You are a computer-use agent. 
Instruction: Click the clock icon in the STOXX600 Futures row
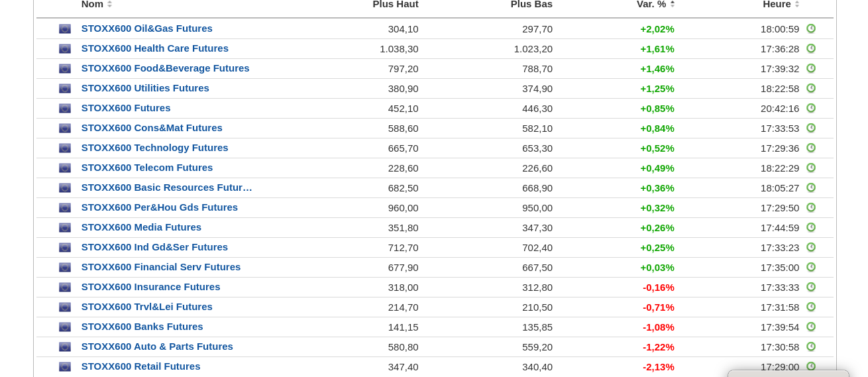(x=811, y=109)
